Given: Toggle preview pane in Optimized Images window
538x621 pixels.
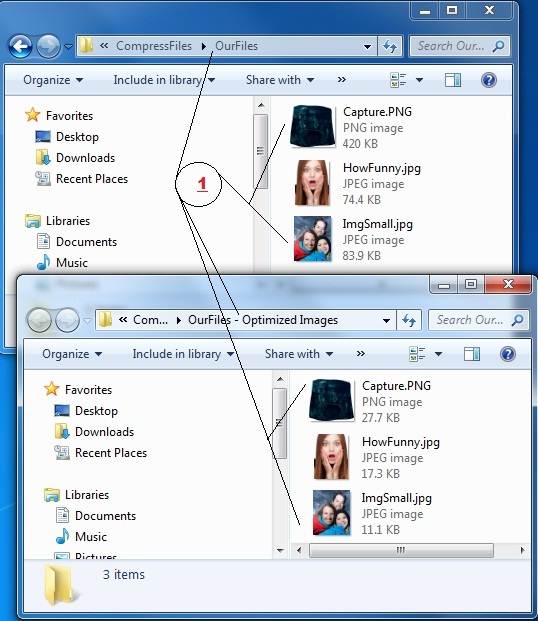Looking at the screenshot, I should [x=471, y=354].
